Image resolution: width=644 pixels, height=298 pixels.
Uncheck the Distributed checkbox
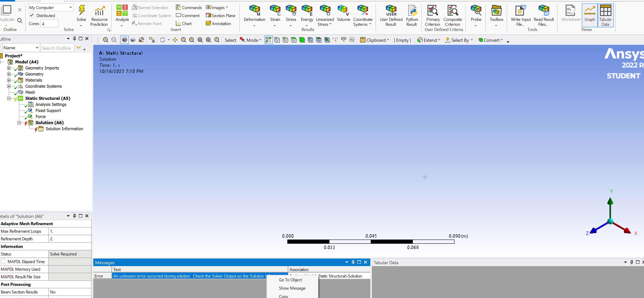(32, 16)
